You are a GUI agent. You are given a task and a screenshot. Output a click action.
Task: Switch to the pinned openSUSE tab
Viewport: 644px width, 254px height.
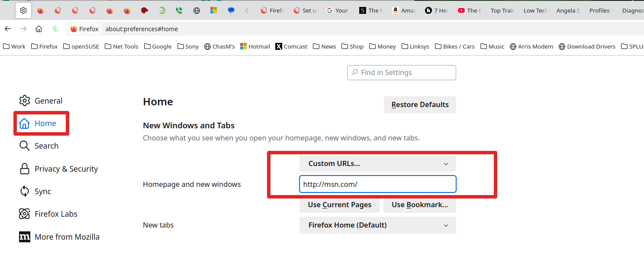162,10
